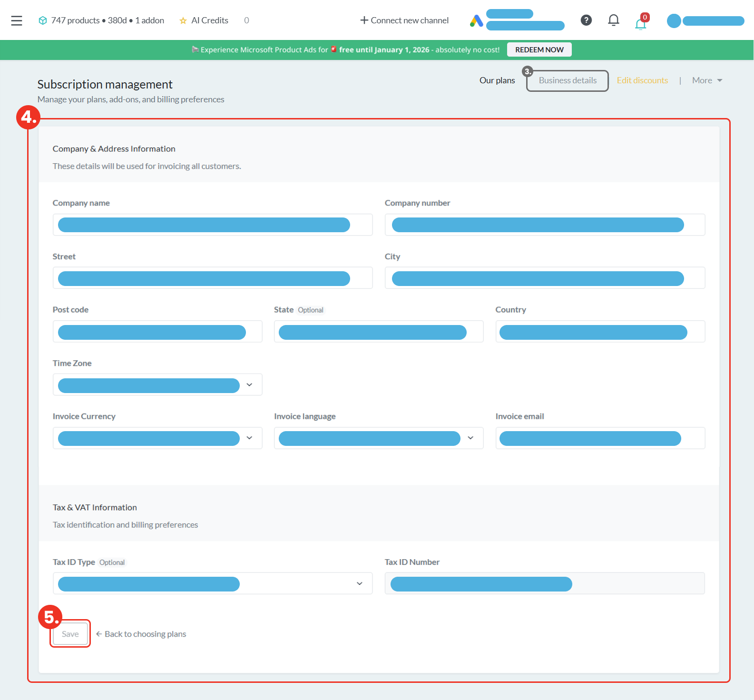
Task: Open the help question mark icon
Action: (586, 20)
